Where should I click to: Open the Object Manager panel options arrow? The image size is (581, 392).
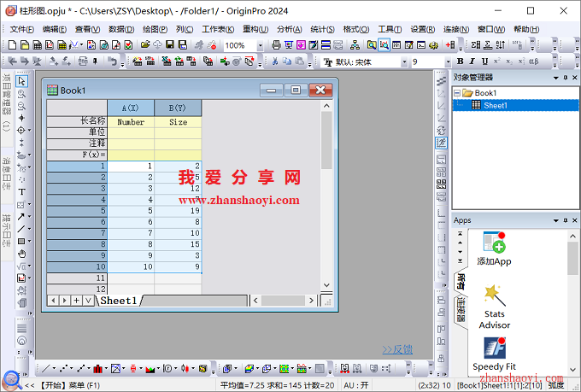click(556, 78)
